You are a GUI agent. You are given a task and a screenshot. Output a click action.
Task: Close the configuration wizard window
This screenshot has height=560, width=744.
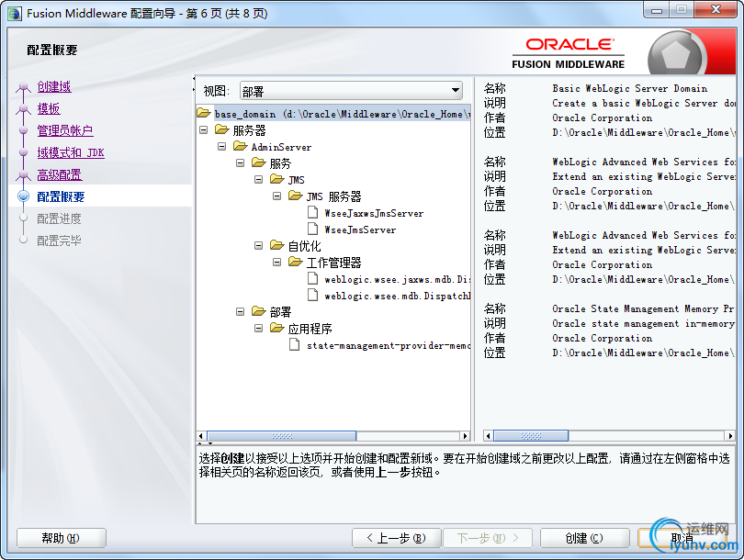click(x=716, y=9)
